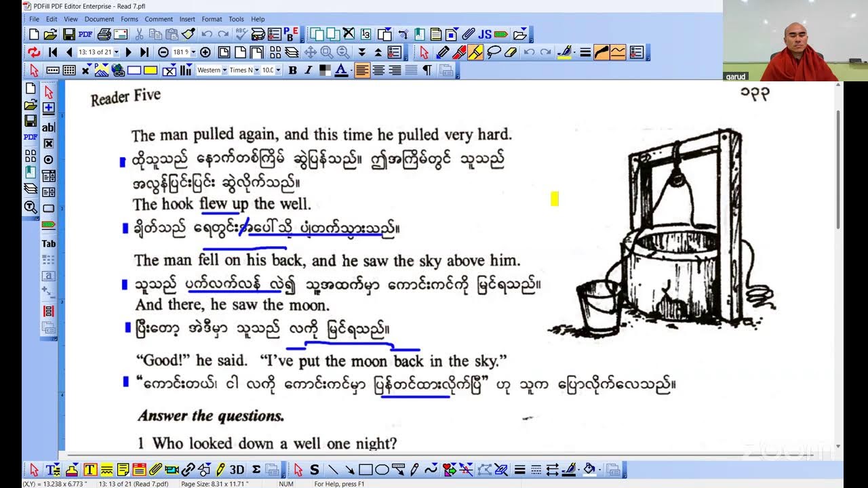The height and width of the screenshot is (488, 868).
Task: Click the yellow sticky note icon at bottom
Action: tap(123, 470)
